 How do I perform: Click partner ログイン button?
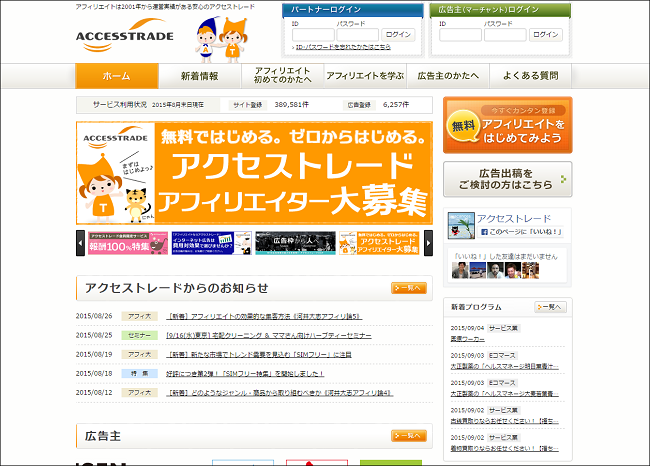[398, 34]
